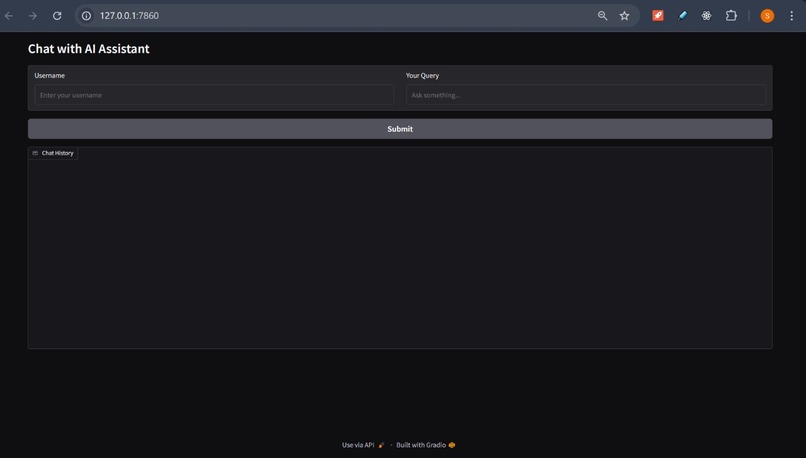Open the Chrome three-dot menu
Viewport: 806px width, 458px height.
pos(792,16)
